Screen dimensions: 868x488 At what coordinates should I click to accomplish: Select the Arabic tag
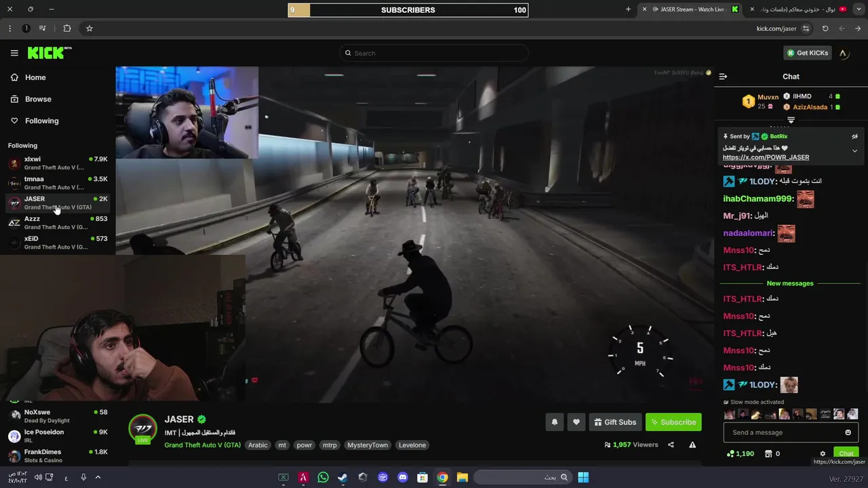(258, 445)
